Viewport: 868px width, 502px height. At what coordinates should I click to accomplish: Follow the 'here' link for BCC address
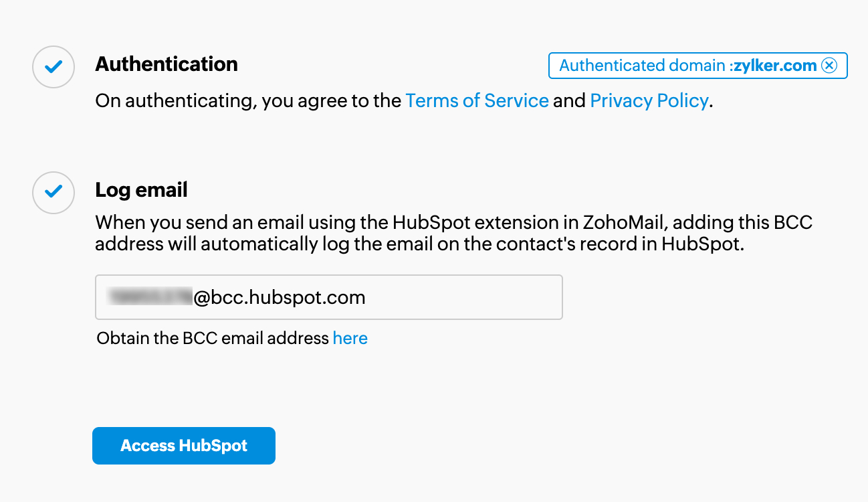click(350, 338)
